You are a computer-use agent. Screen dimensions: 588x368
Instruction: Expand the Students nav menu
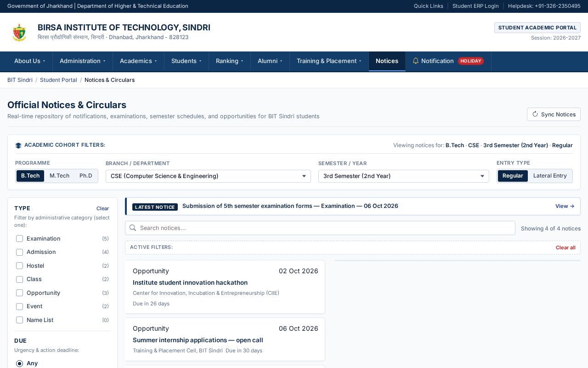187,61
